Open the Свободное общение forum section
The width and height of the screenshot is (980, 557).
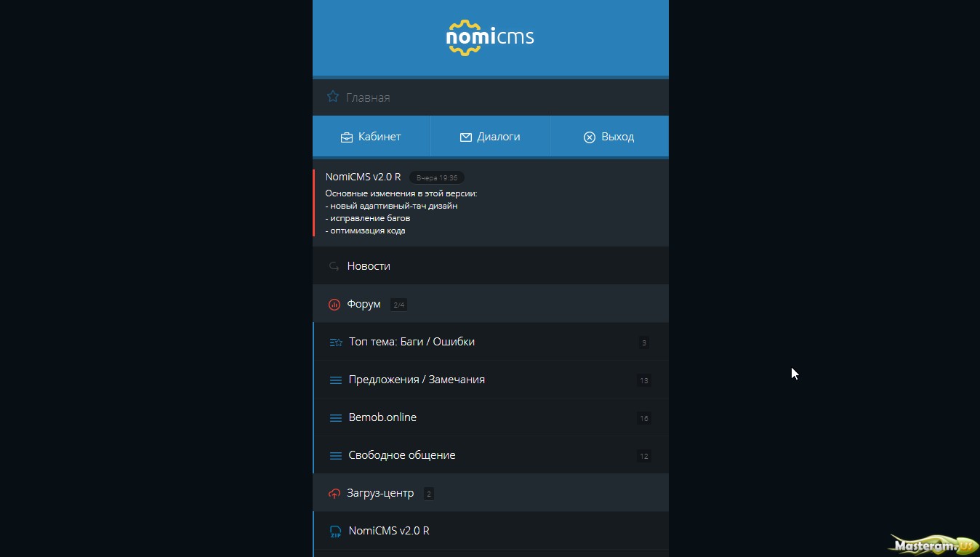(402, 455)
